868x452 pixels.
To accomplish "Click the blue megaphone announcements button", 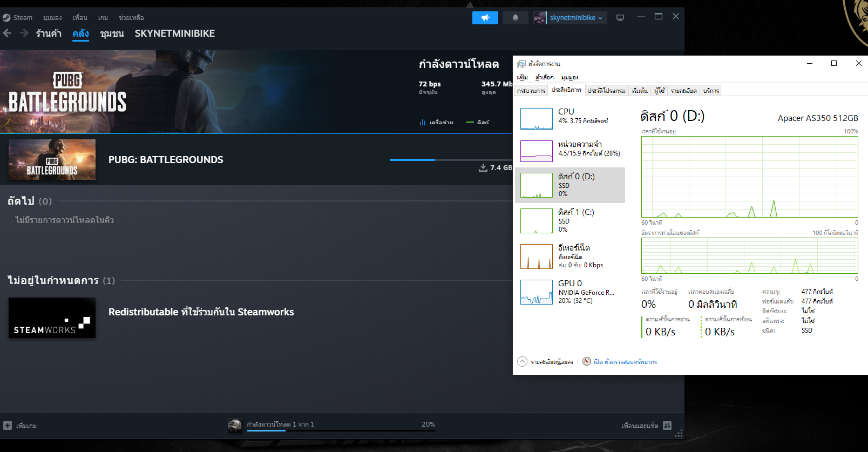I will [x=485, y=18].
